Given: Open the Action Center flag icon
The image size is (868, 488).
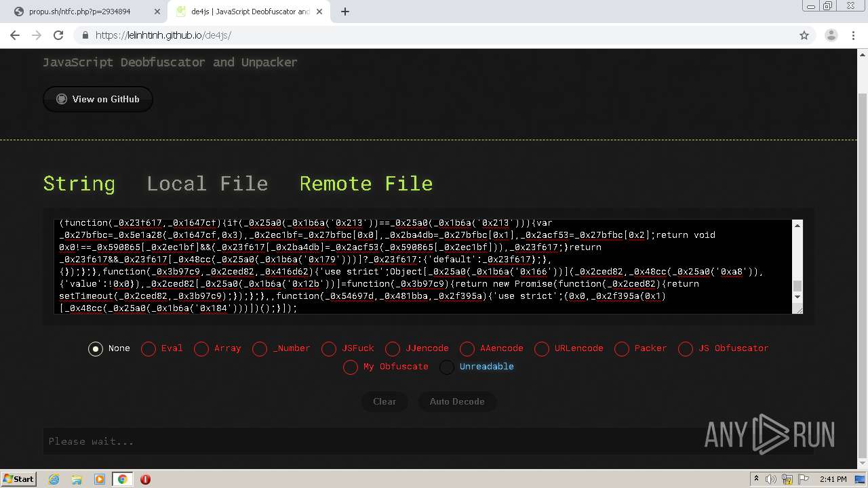Looking at the screenshot, I should tap(802, 479).
